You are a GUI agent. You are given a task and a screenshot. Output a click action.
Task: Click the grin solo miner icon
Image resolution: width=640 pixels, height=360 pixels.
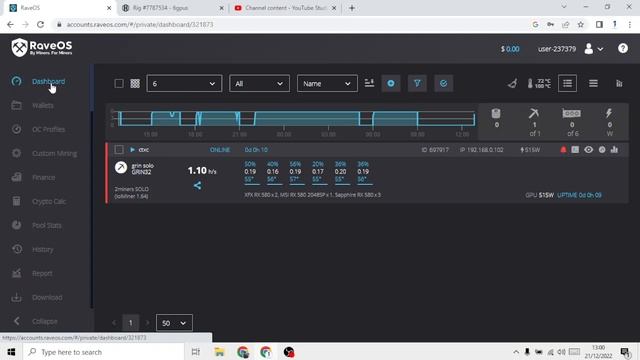(x=121, y=167)
